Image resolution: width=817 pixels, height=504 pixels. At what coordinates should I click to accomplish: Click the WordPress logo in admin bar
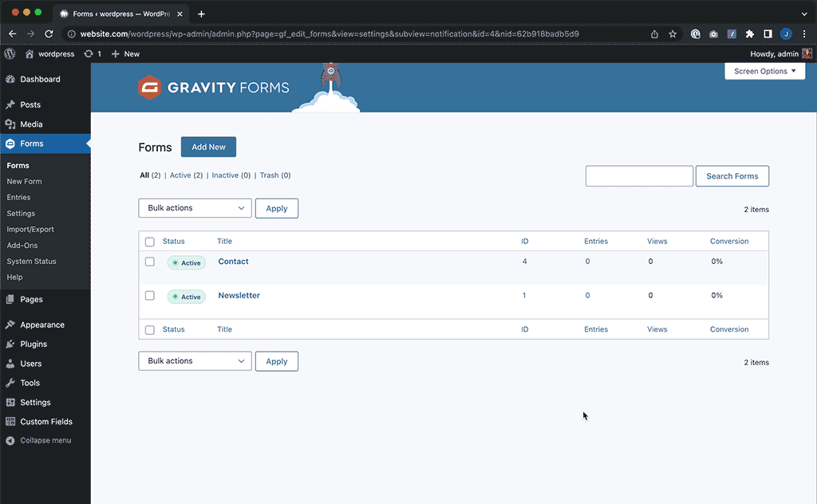pos(10,53)
